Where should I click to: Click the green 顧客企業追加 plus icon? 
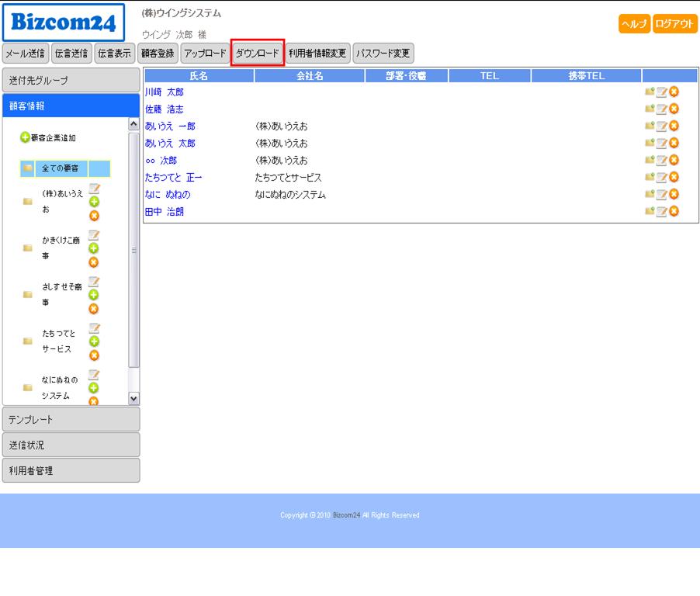pyautogui.click(x=25, y=137)
